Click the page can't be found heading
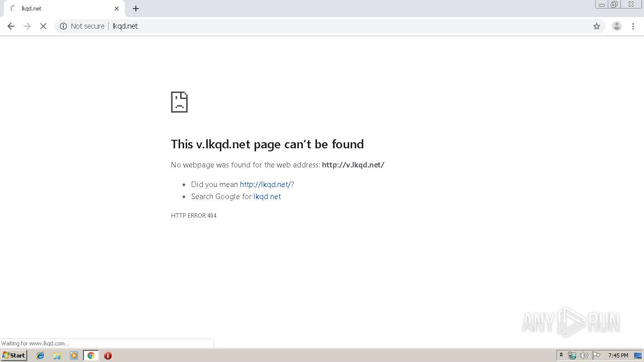 [267, 144]
